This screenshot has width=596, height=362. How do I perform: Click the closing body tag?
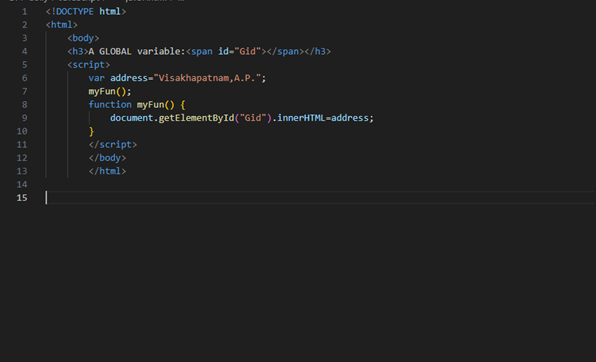point(107,158)
